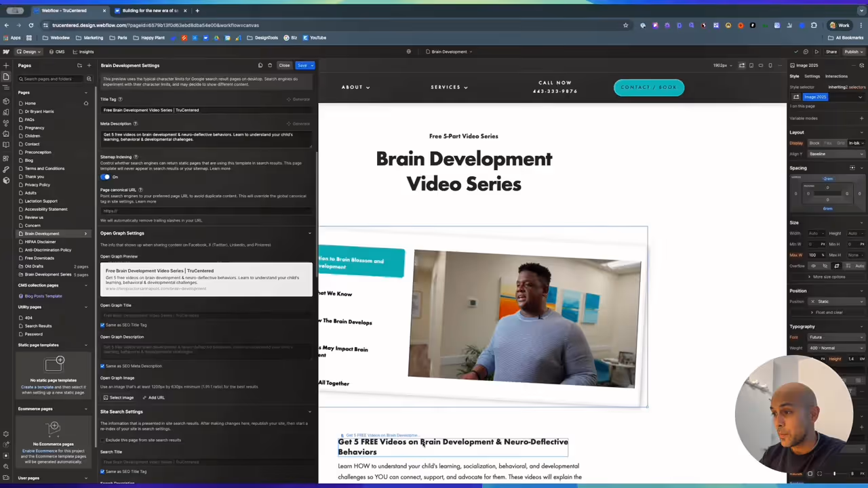Uncheck Same as SEO Title Tag under Search Title

(102, 471)
